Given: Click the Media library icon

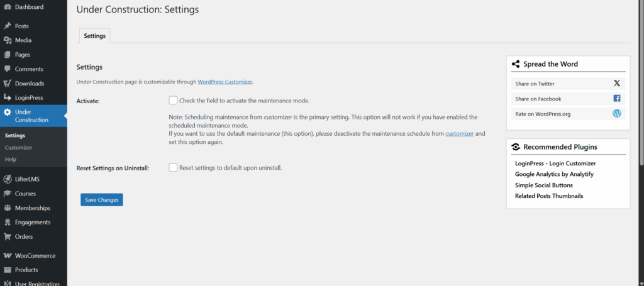Looking at the screenshot, I should click(x=8, y=40).
